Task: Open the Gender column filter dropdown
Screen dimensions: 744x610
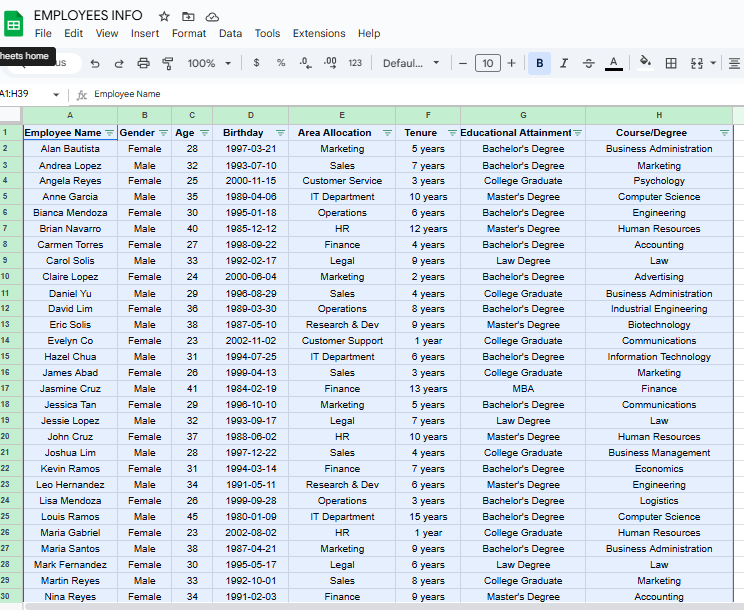Action: pyautogui.click(x=164, y=133)
